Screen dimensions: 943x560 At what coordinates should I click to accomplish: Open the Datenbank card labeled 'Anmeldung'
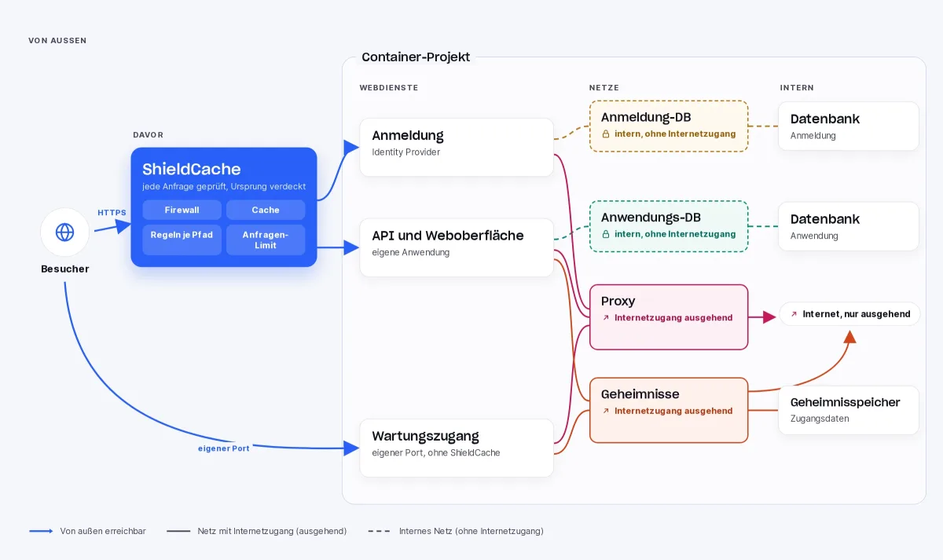coord(849,126)
